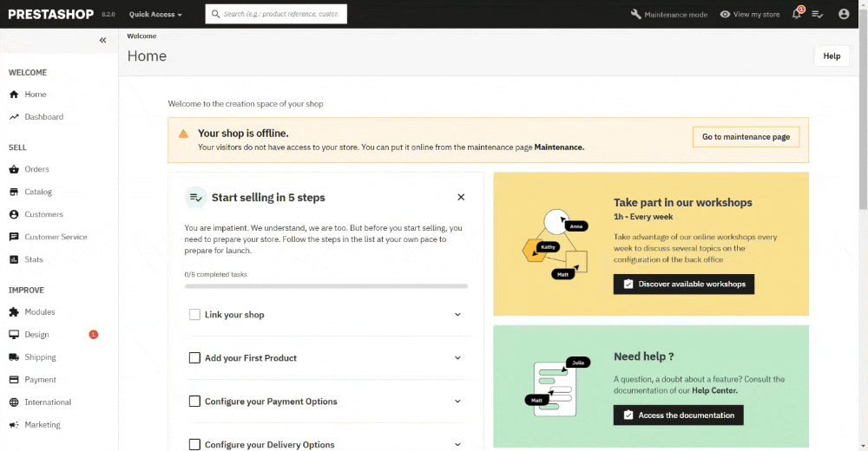868x451 pixels.
Task: Open the user profile avatar icon
Action: 844,14
